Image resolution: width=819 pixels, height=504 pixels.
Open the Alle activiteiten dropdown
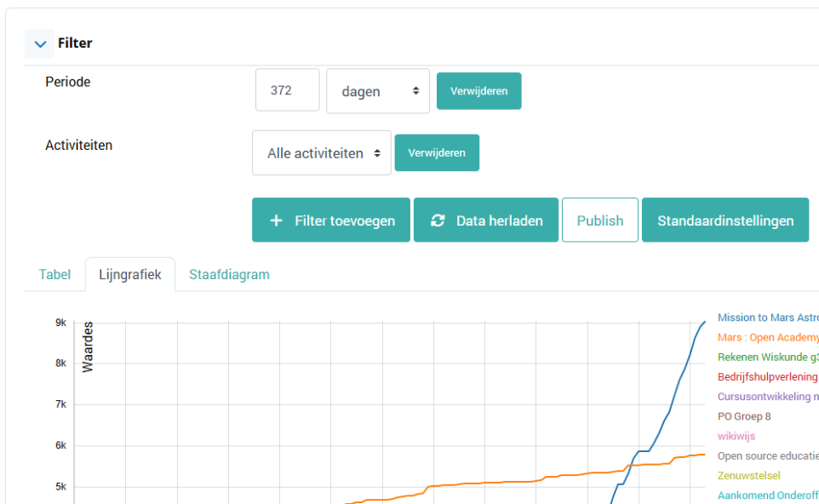tap(321, 153)
